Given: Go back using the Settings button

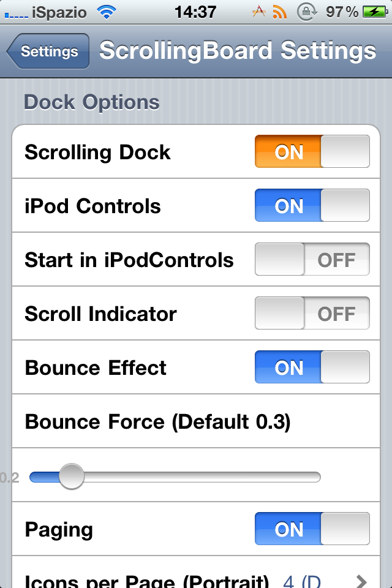Looking at the screenshot, I should pyautogui.click(x=49, y=51).
